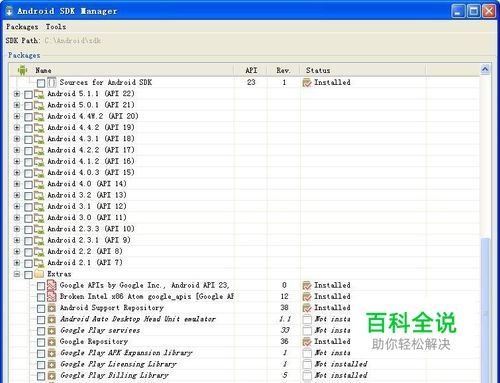Select the Google Play services row text
The width and height of the screenshot is (500, 383).
[x=100, y=331]
